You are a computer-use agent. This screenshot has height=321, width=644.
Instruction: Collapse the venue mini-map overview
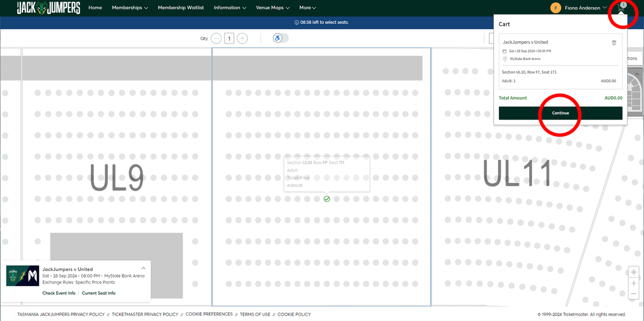(638, 73)
